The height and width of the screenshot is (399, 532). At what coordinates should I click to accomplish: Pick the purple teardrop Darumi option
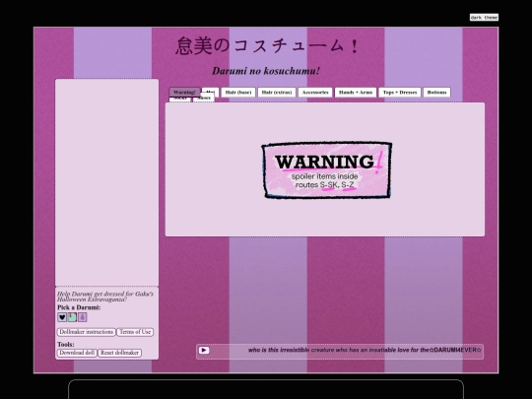click(x=83, y=317)
